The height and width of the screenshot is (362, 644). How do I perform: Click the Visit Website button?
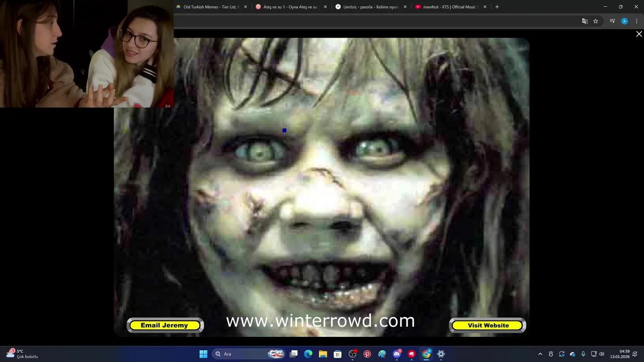(x=488, y=325)
